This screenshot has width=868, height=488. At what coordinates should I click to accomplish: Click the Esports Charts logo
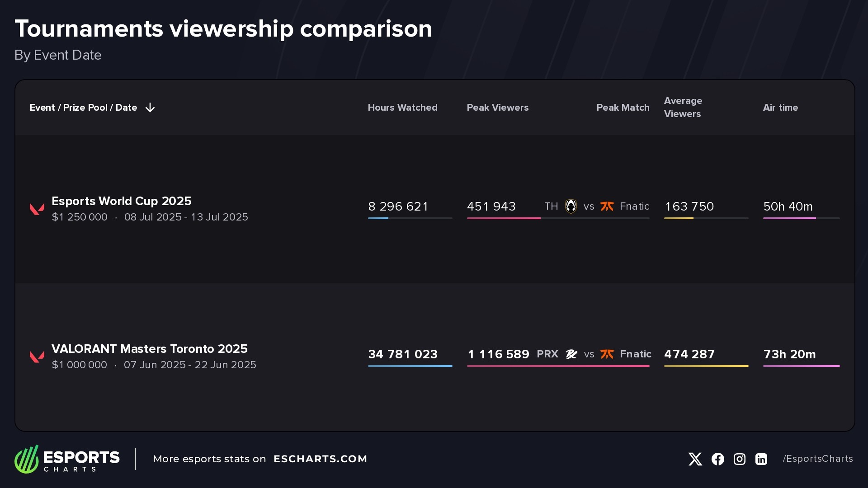67,459
